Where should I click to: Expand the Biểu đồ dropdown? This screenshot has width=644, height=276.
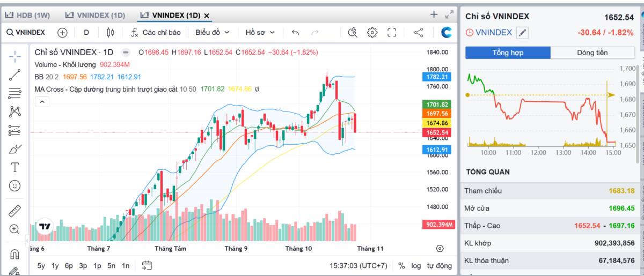click(213, 33)
